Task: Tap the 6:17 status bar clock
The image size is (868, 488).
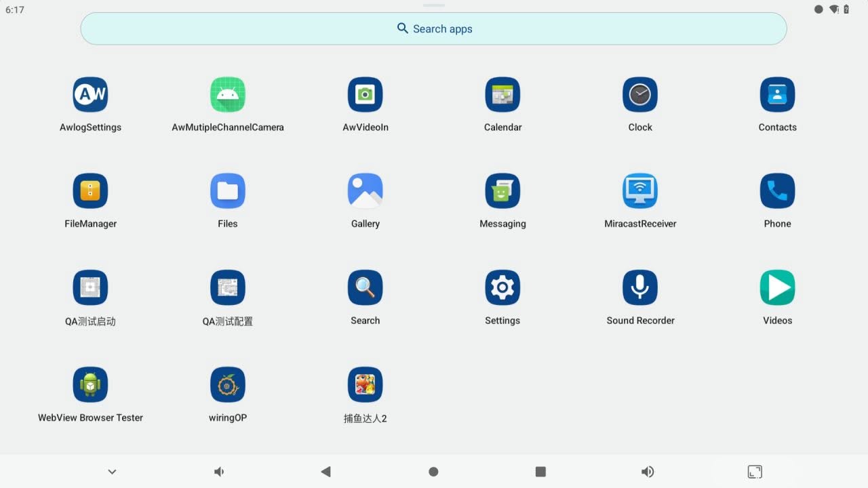Action: coord(15,10)
